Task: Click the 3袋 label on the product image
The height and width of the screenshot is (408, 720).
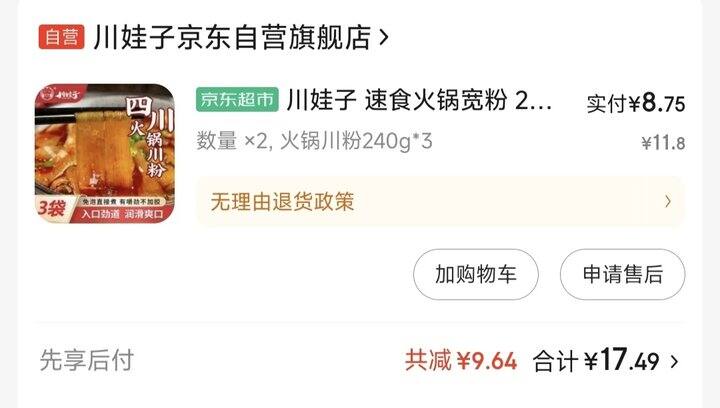Action: click(51, 209)
